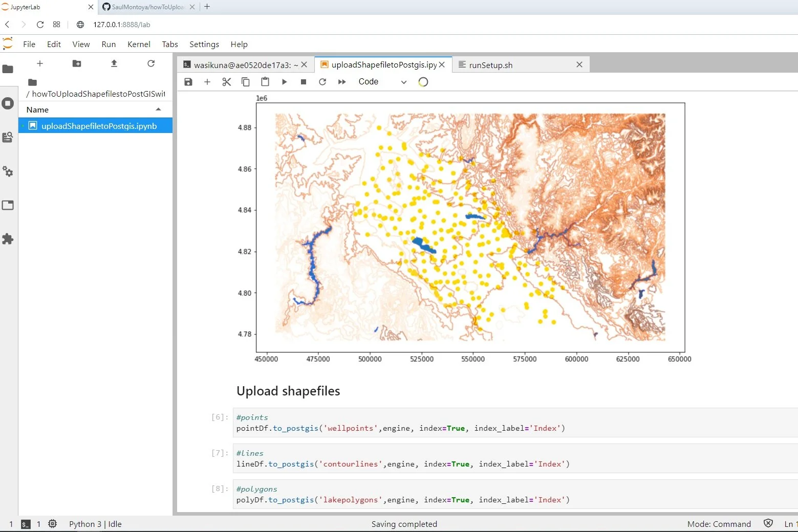The width and height of the screenshot is (798, 532).
Task: Save the uploadShapefiletoPostgis notebook
Action: (188, 82)
